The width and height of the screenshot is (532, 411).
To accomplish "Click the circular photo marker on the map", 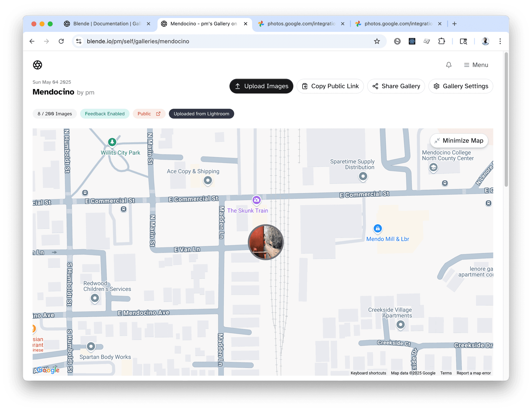I will [266, 242].
